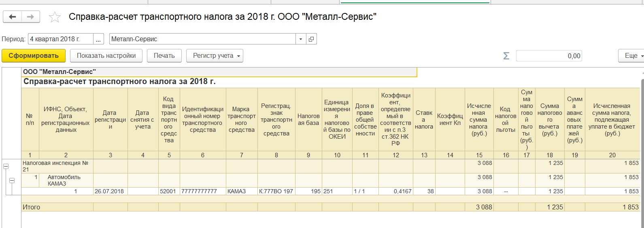Screen dimensions: 644x228
Task: Click tax base cell 195
Action: pos(308,191)
